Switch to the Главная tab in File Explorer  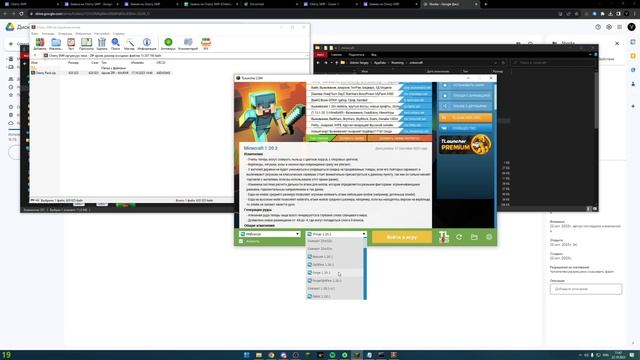[x=336, y=54]
